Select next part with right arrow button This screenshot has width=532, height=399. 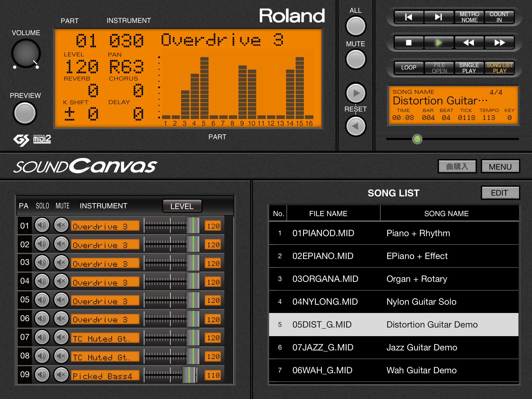tap(356, 93)
